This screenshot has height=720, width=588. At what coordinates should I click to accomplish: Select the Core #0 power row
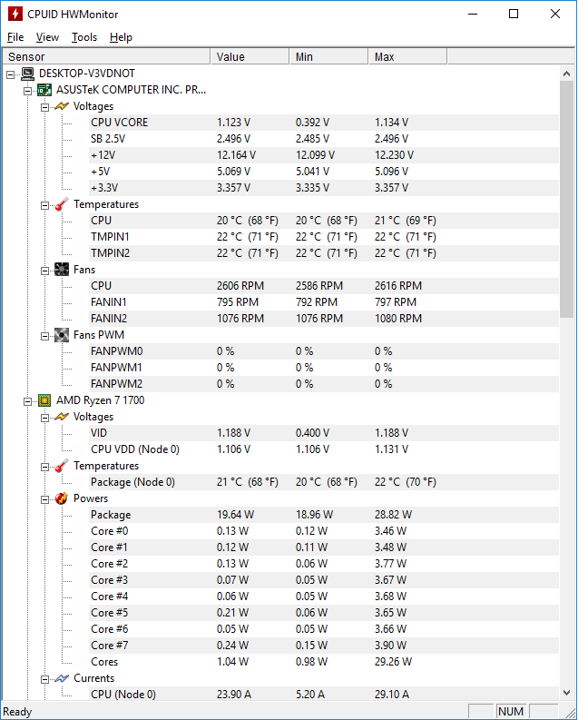pos(324,531)
